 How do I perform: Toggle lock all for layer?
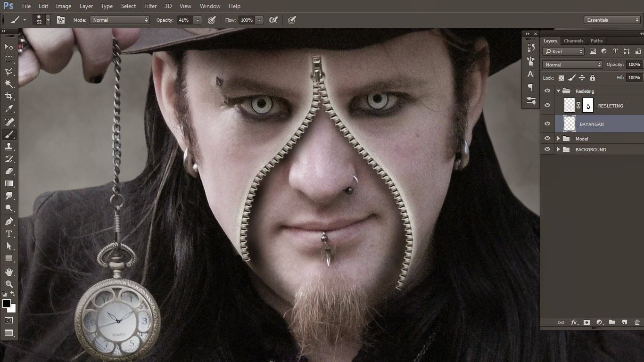(x=593, y=78)
